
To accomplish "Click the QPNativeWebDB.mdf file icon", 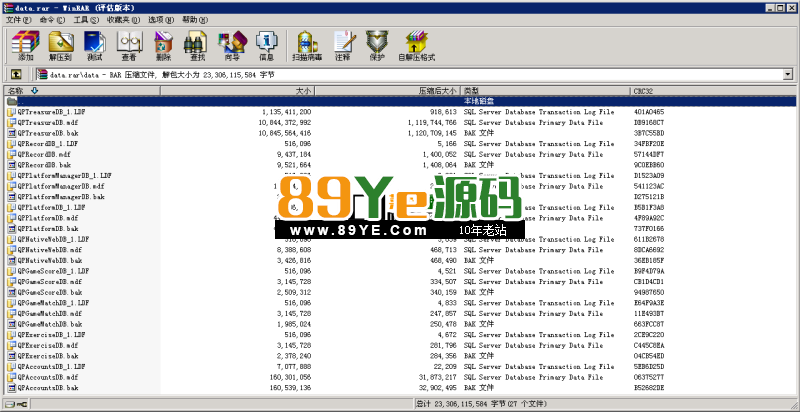I will (x=12, y=250).
